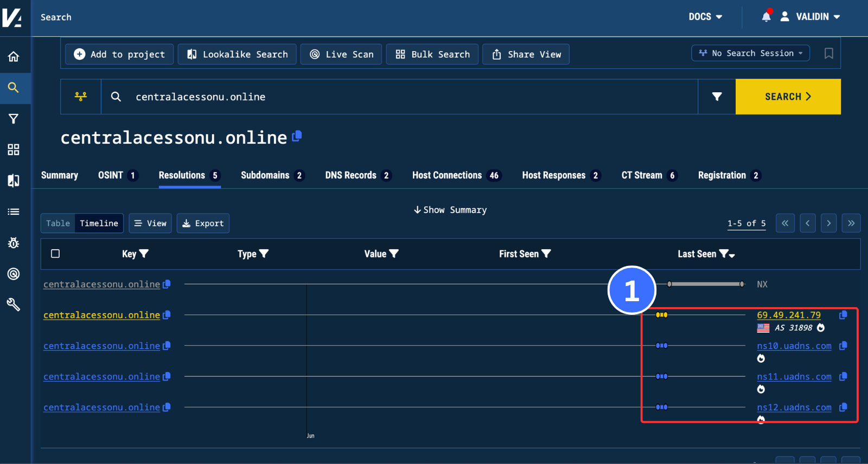
Task: Click flame icon under ns10.uadns.com
Action: pos(761,358)
